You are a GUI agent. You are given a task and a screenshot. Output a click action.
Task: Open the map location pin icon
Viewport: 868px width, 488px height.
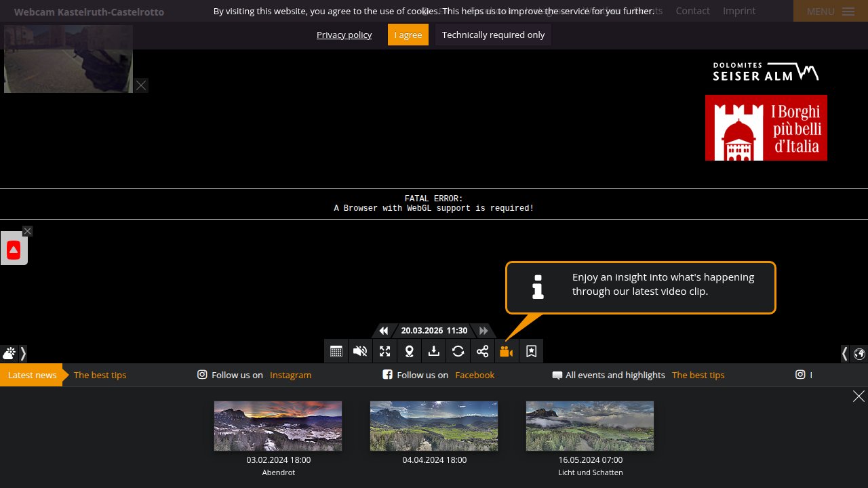[x=410, y=351]
